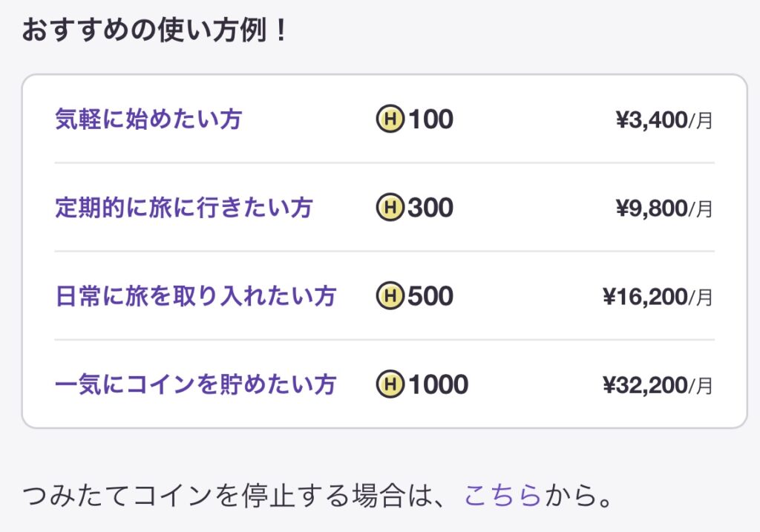Click coin icon next to 500

click(390, 296)
